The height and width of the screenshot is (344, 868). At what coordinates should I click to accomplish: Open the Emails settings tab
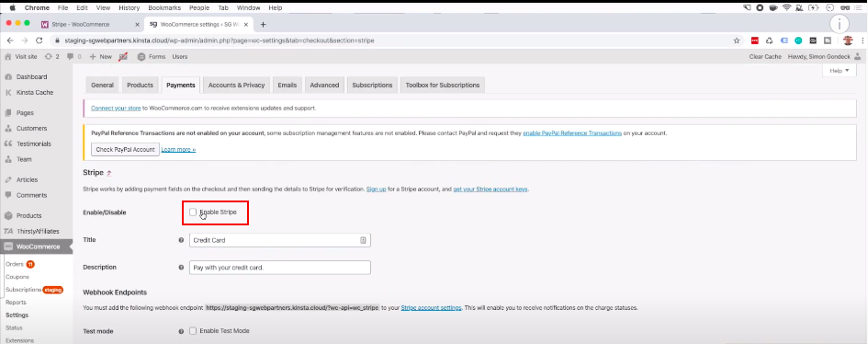pos(287,86)
